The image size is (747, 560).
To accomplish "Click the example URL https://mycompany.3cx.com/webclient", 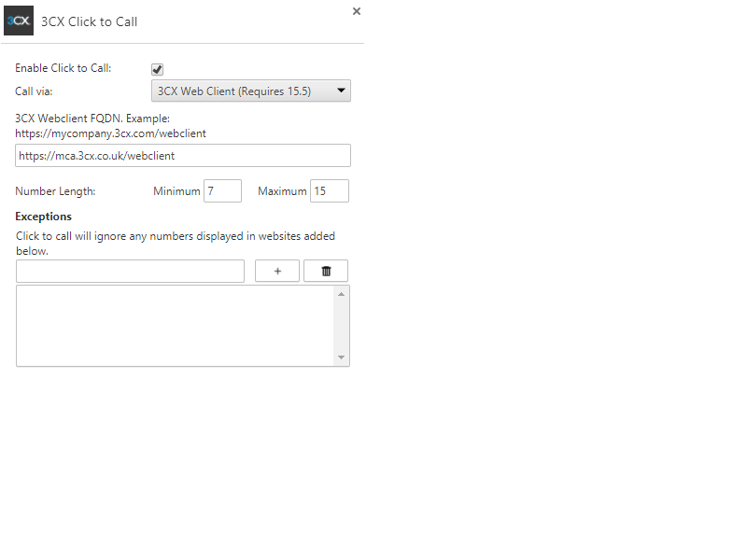I will tap(110, 133).
